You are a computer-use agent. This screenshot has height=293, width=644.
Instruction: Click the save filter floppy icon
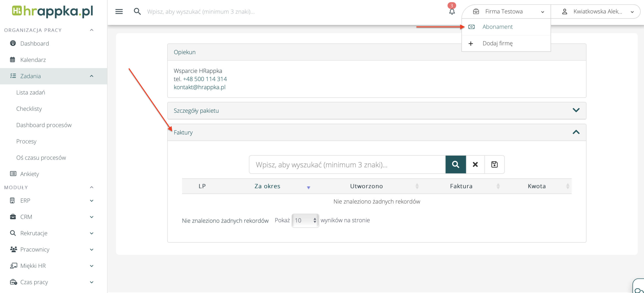click(494, 164)
